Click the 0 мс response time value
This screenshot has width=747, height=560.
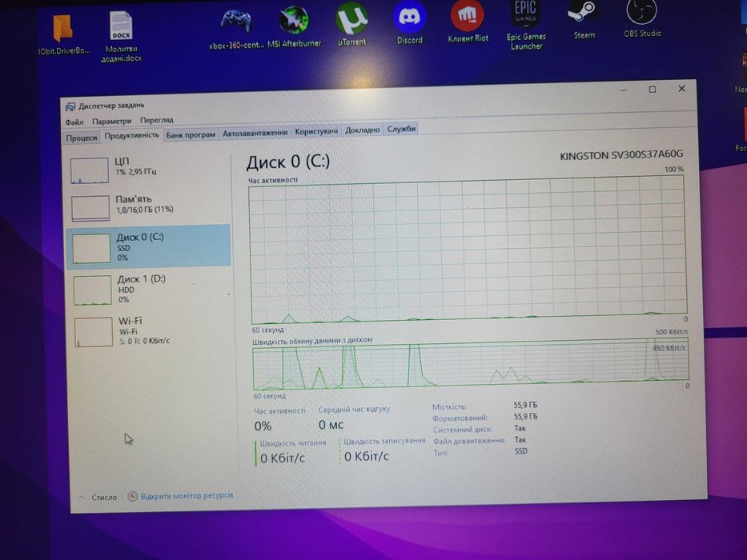click(331, 425)
